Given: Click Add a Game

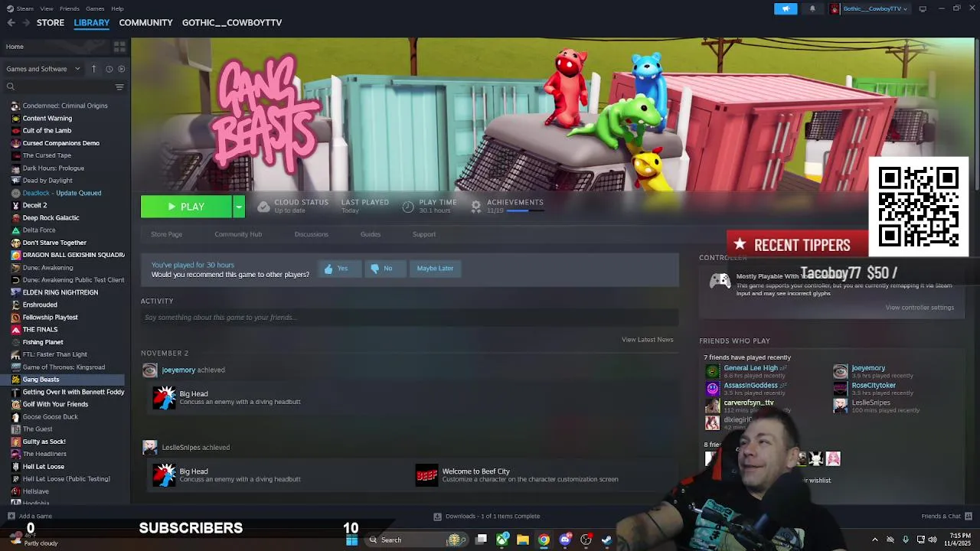Looking at the screenshot, I should point(29,517).
